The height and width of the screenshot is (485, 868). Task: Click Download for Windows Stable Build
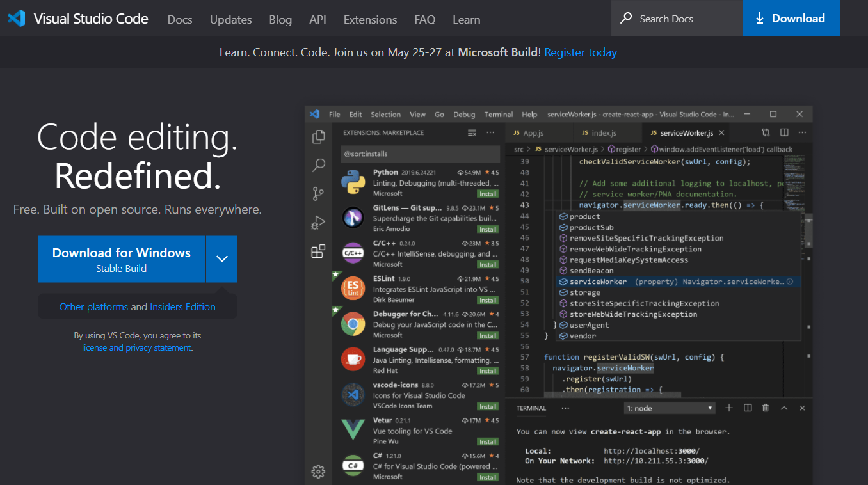point(122,259)
